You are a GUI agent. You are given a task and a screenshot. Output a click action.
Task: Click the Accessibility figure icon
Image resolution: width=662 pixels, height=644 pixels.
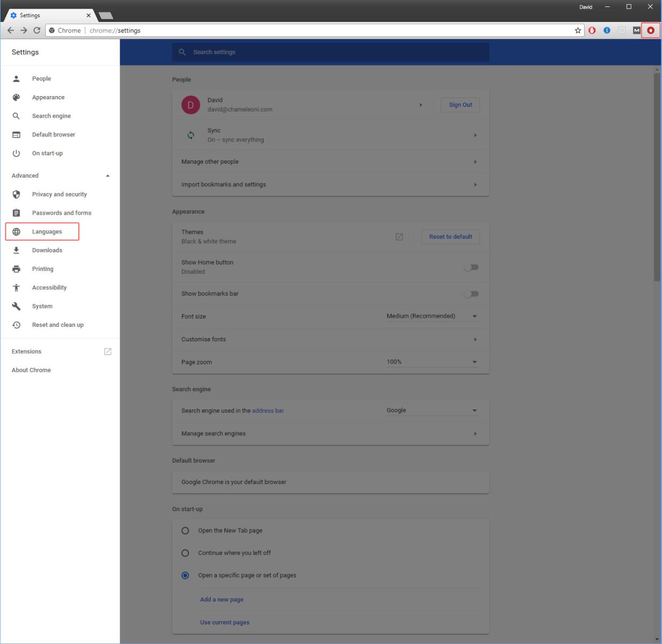point(16,288)
